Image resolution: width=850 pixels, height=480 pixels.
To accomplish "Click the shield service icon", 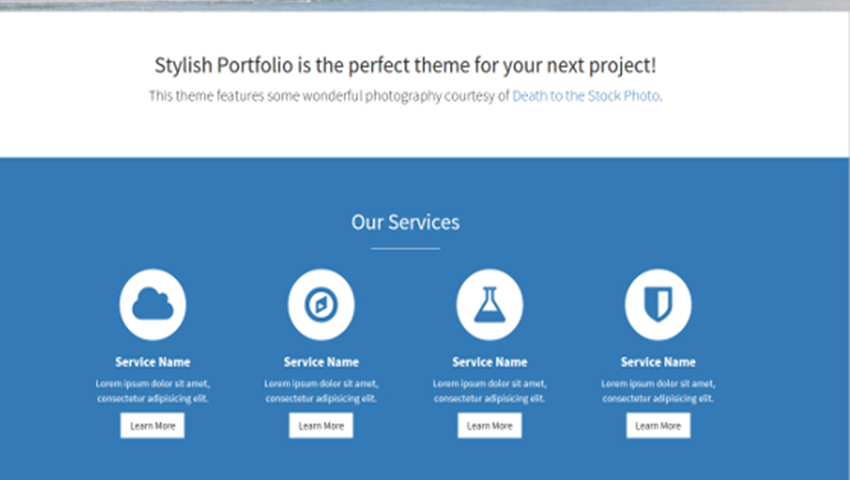I will coord(658,305).
